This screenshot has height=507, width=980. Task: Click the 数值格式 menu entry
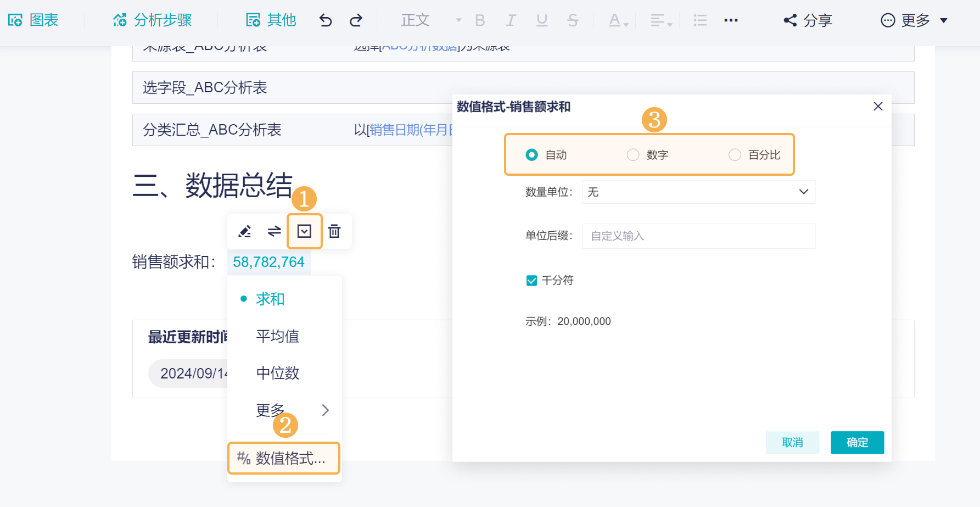tap(283, 458)
